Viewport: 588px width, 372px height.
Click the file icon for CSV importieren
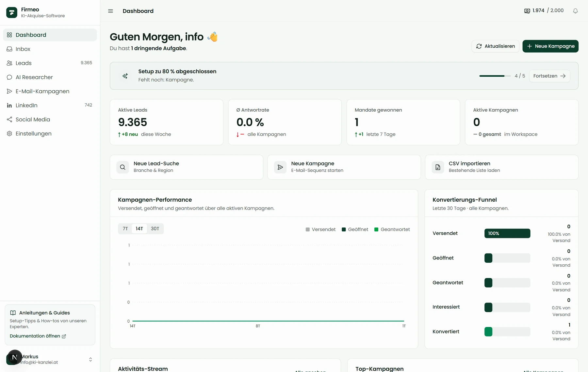(438, 167)
